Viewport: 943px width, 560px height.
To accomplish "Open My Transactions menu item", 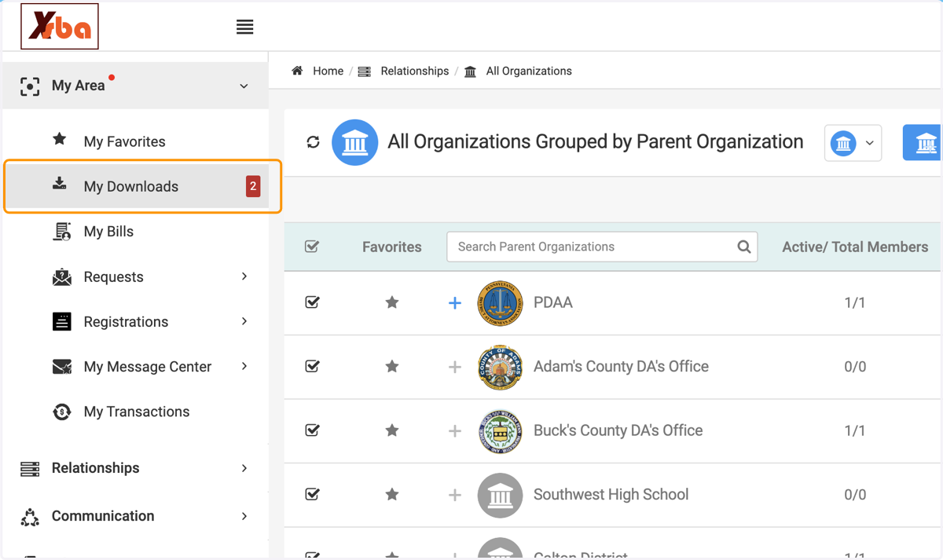I will [135, 412].
